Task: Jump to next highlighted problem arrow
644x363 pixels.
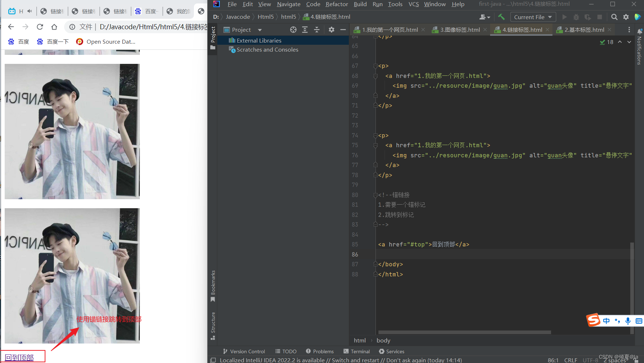Action: pos(629,42)
